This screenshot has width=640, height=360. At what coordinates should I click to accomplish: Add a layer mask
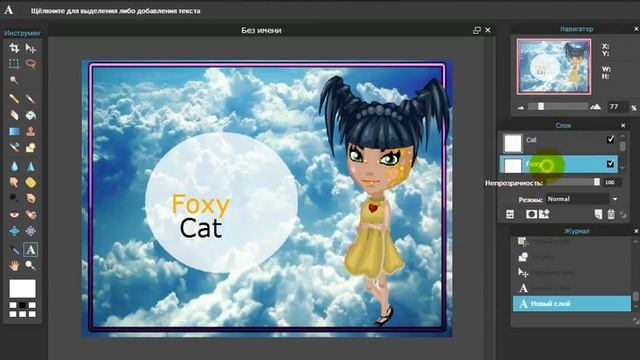[x=531, y=214]
